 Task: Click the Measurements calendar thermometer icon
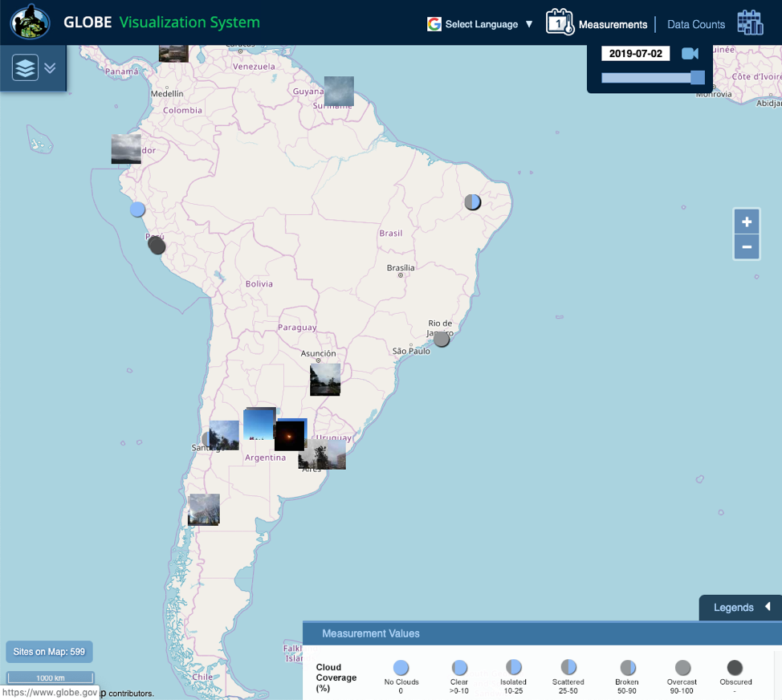[x=560, y=22]
